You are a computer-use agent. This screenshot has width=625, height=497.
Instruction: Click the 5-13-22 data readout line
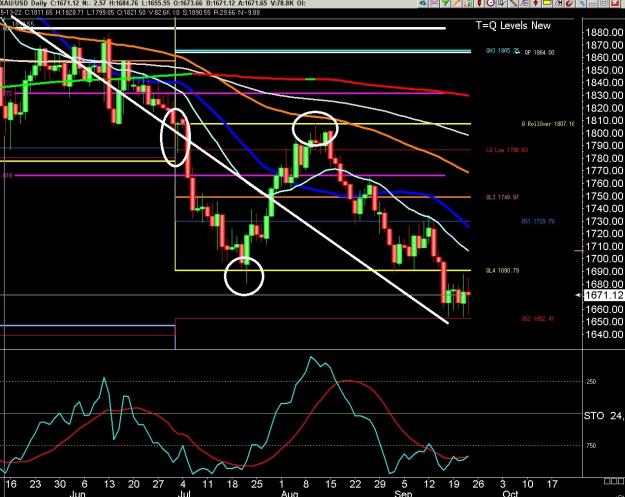pos(130,13)
